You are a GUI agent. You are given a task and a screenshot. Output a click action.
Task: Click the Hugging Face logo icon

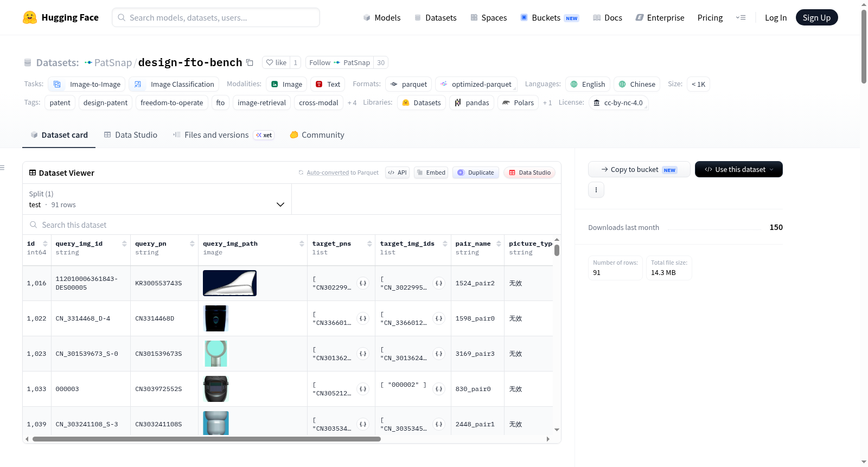coord(30,17)
